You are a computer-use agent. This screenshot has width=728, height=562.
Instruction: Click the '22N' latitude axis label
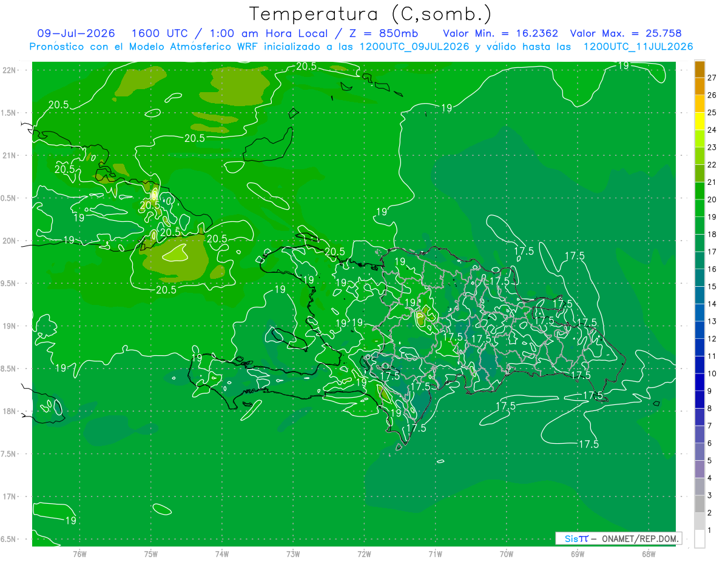[x=9, y=70]
